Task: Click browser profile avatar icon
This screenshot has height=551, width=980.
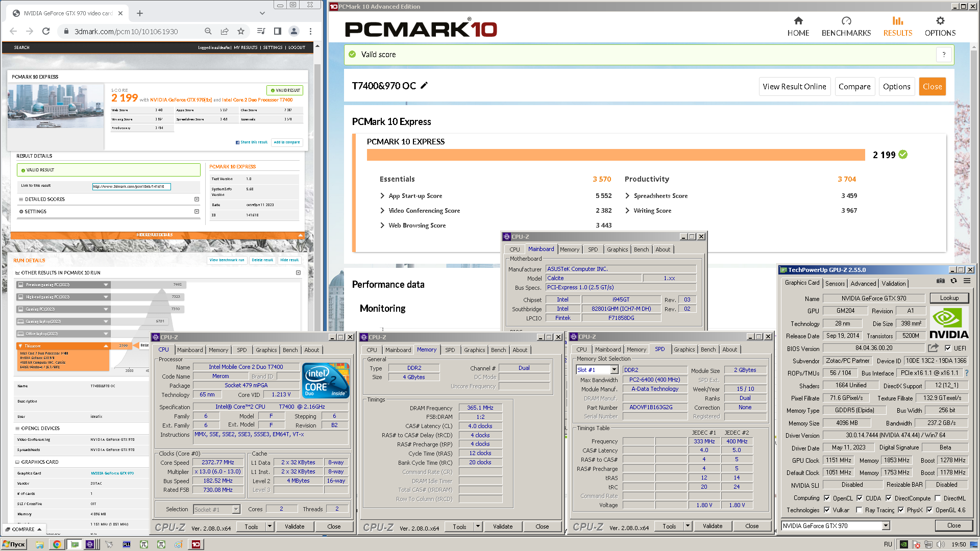Action: (x=294, y=31)
